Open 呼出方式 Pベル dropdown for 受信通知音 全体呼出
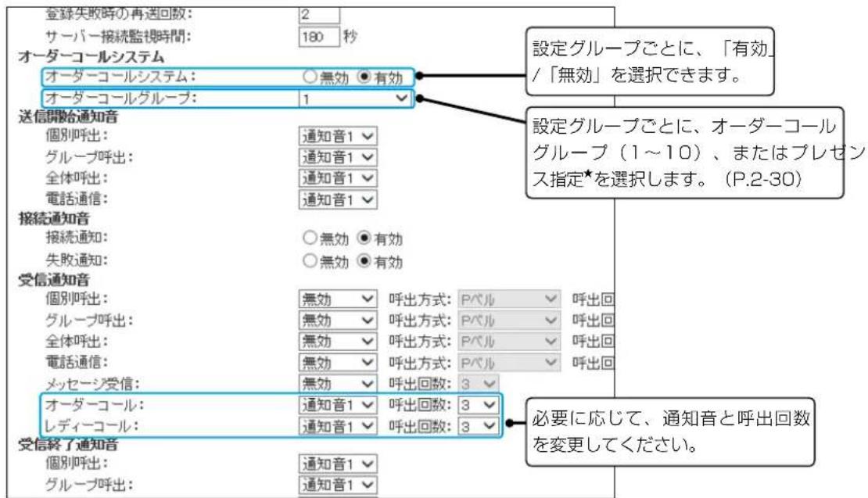 pos(509,342)
